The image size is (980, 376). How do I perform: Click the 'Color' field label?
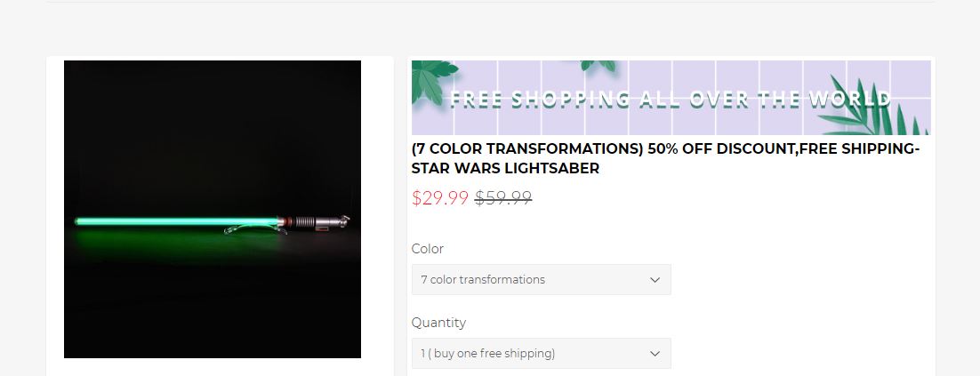pos(428,249)
